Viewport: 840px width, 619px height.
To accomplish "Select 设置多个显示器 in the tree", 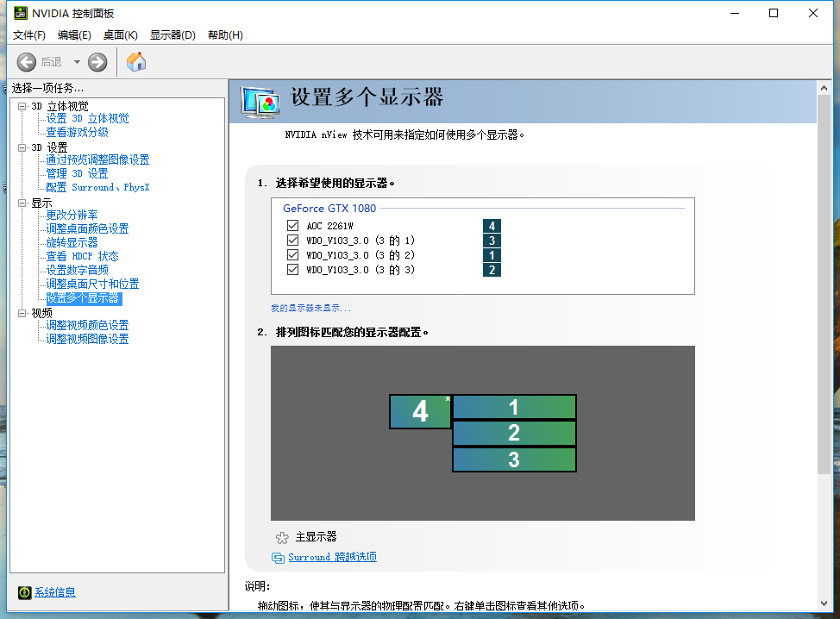I will 85,298.
